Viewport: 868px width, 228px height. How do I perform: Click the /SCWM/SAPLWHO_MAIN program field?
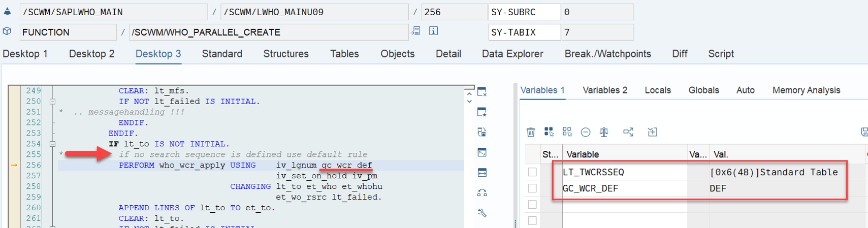[x=114, y=12]
